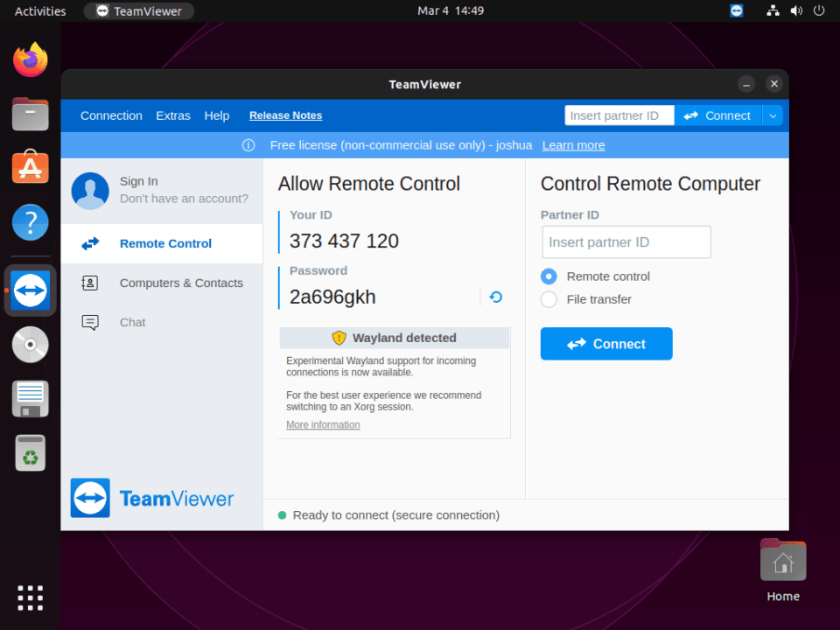Click the TeamViewer tray icon in top bar
840x630 pixels.
(737, 10)
